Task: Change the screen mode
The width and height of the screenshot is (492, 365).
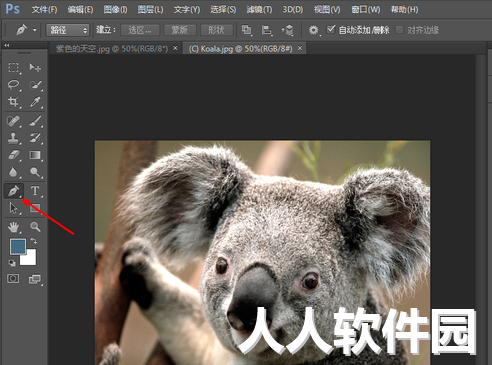Action: tap(35, 279)
